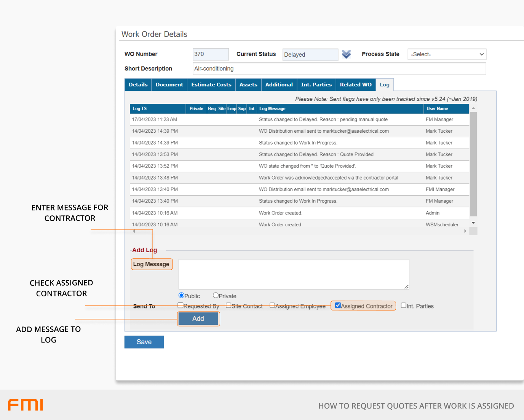The width and height of the screenshot is (524, 420).
Task: Click the double-chevron status icon beside Delayed
Action: point(346,54)
